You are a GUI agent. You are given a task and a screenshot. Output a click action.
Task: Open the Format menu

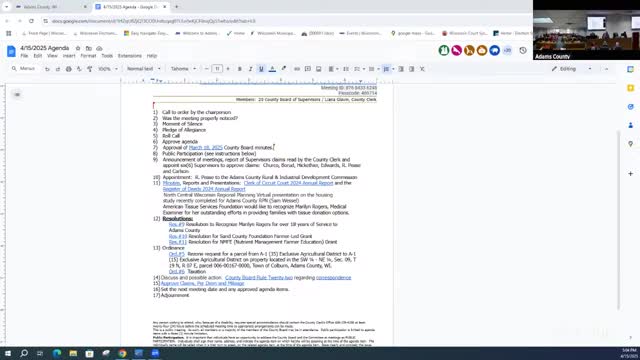pos(88,56)
